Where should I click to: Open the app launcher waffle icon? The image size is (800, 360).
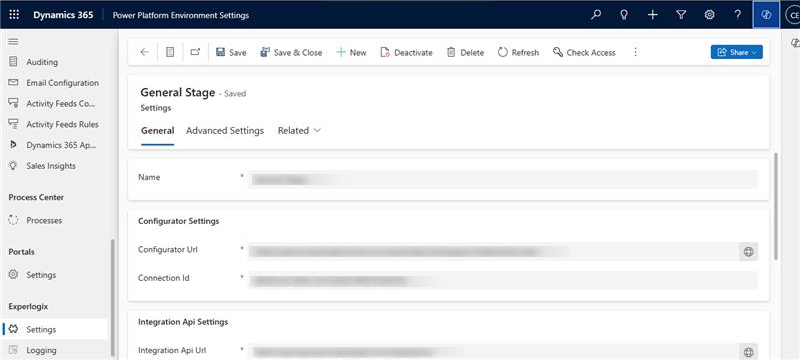[x=14, y=15]
